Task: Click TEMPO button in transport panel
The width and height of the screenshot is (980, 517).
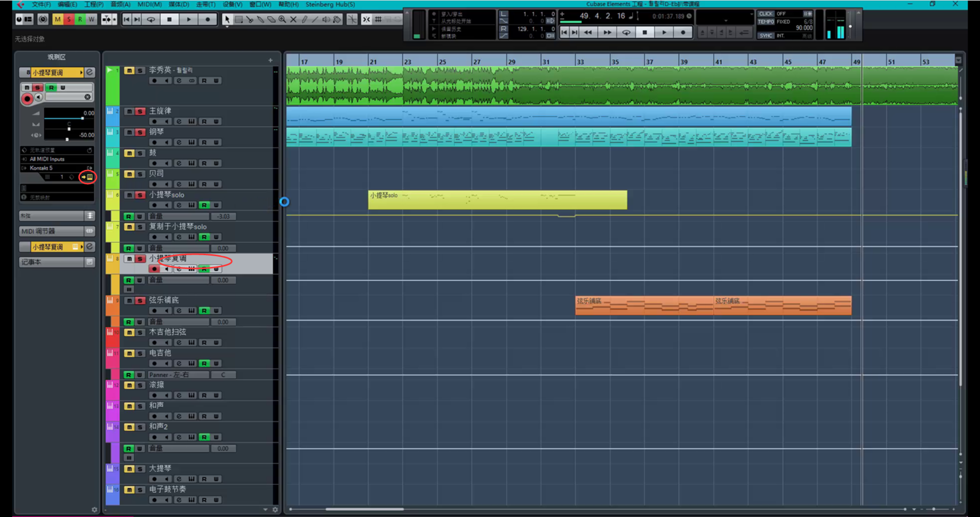Action: (766, 22)
